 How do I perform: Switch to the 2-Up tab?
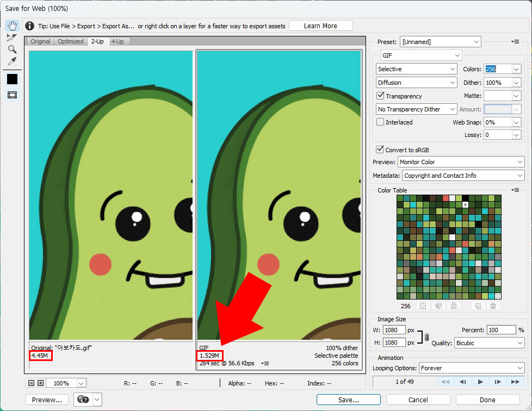pos(97,41)
